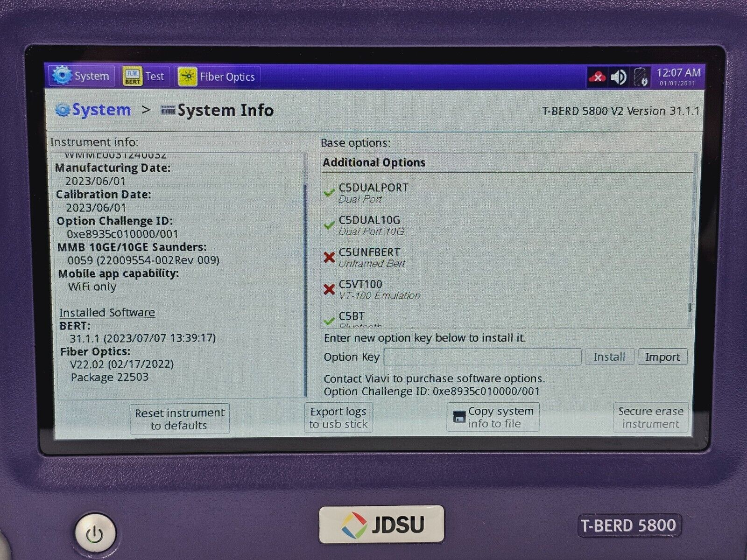Screen dimensions: 747x560
Task: Click the floppy disk icon on Copy system info
Action: tap(459, 417)
